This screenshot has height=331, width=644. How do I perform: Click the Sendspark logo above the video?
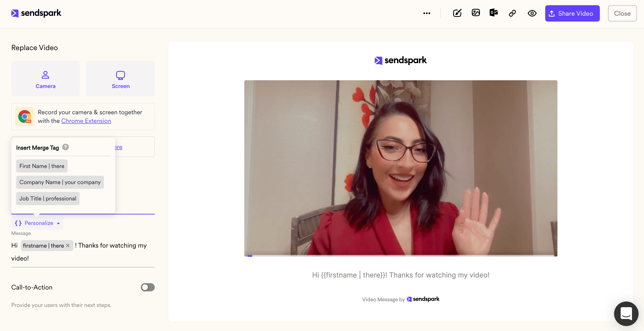coord(400,60)
